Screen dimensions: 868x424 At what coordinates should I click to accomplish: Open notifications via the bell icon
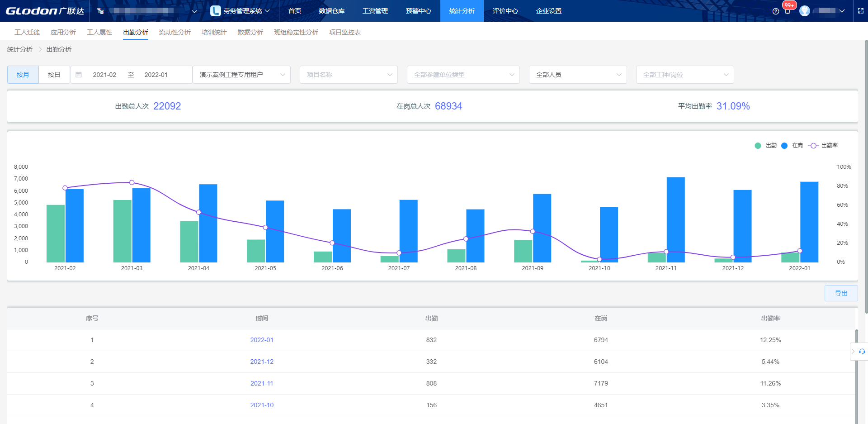(788, 11)
